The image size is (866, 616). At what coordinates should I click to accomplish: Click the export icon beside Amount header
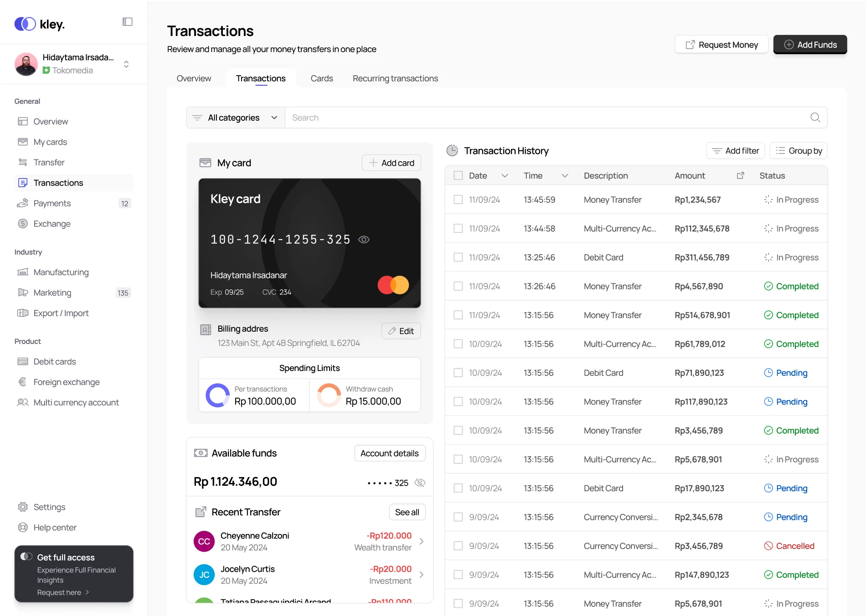pyautogui.click(x=740, y=176)
